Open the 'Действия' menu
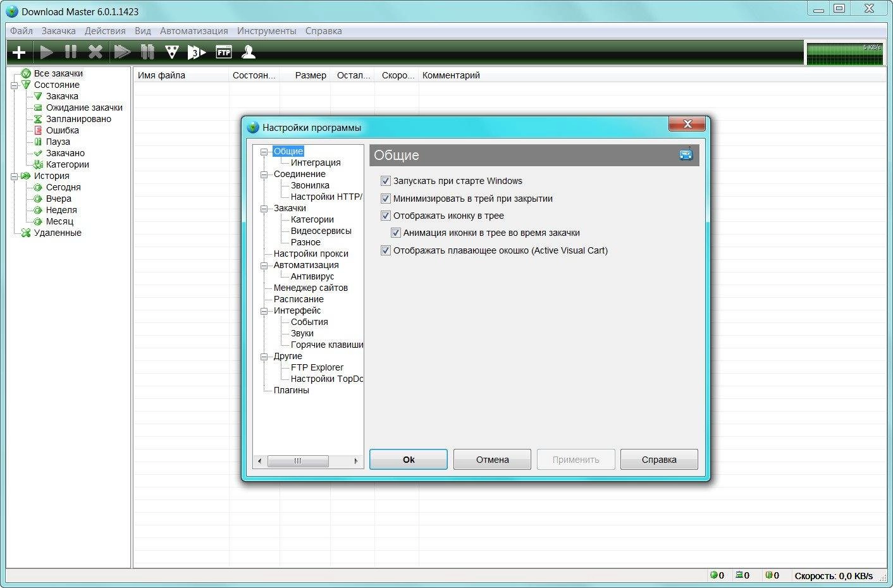Screen dimensions: 893x588 point(105,31)
